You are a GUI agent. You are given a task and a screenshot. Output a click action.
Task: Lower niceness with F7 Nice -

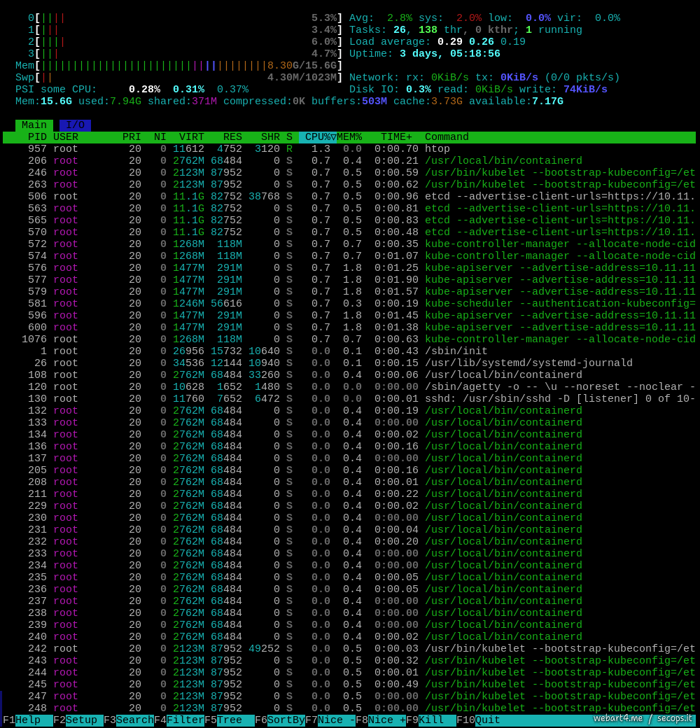coord(330,720)
